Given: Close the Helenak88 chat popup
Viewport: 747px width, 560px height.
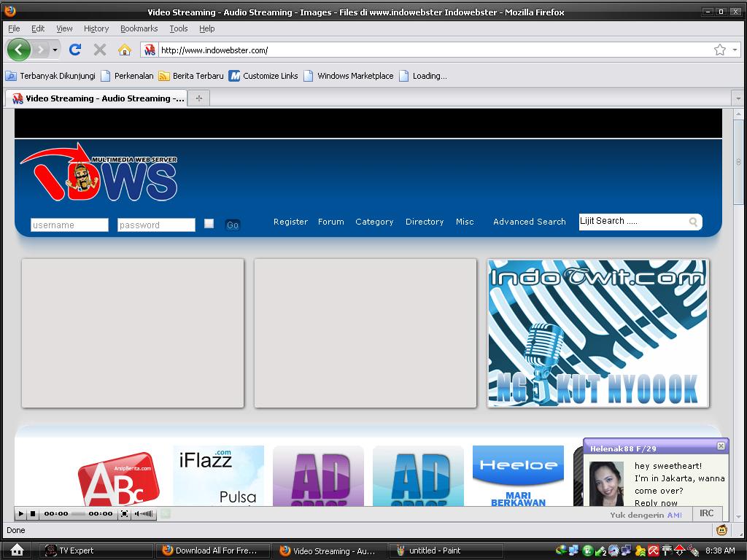Looking at the screenshot, I should pos(721,446).
